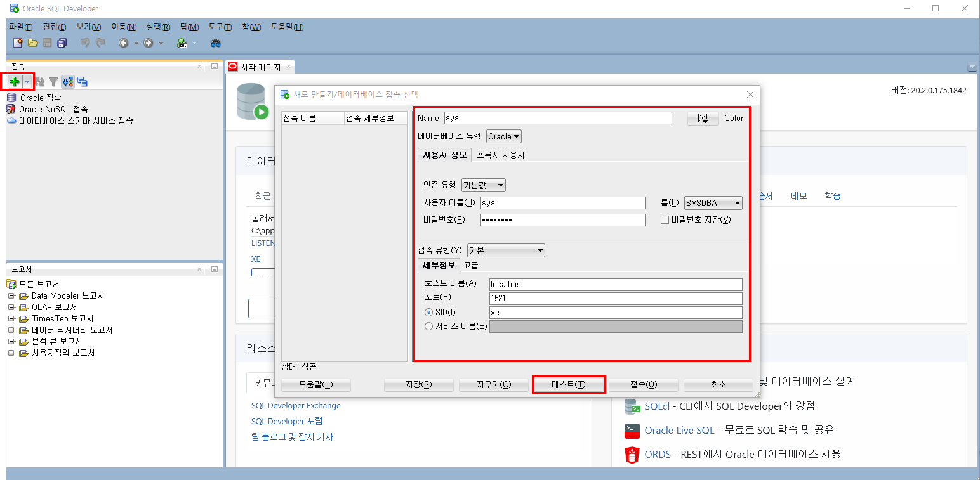980x480 pixels.
Task: Switch to the 프록시 사용자 tab
Action: pos(501,155)
